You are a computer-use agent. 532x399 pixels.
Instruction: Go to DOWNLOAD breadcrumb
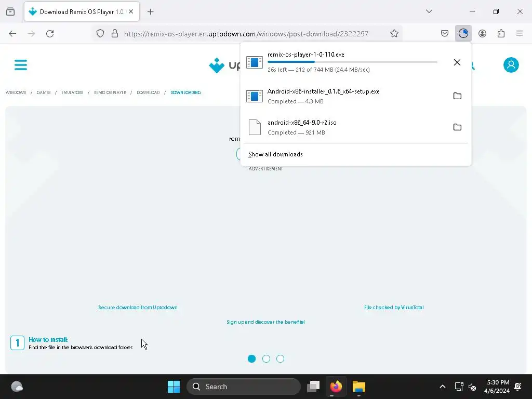coord(148,92)
